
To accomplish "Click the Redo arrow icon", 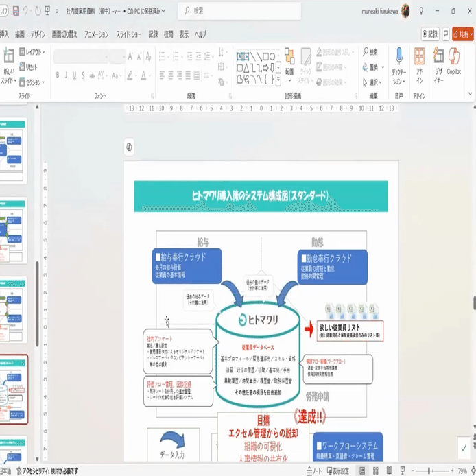I will point(38,11).
